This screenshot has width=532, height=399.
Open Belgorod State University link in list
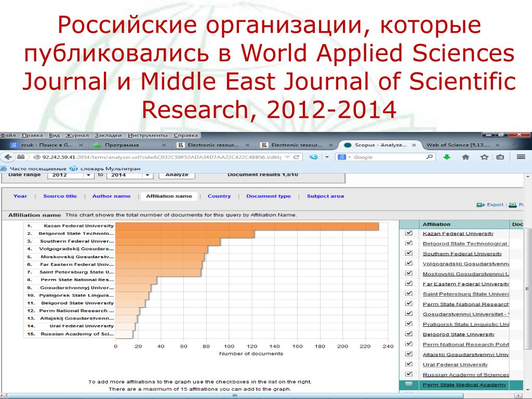[458, 335]
